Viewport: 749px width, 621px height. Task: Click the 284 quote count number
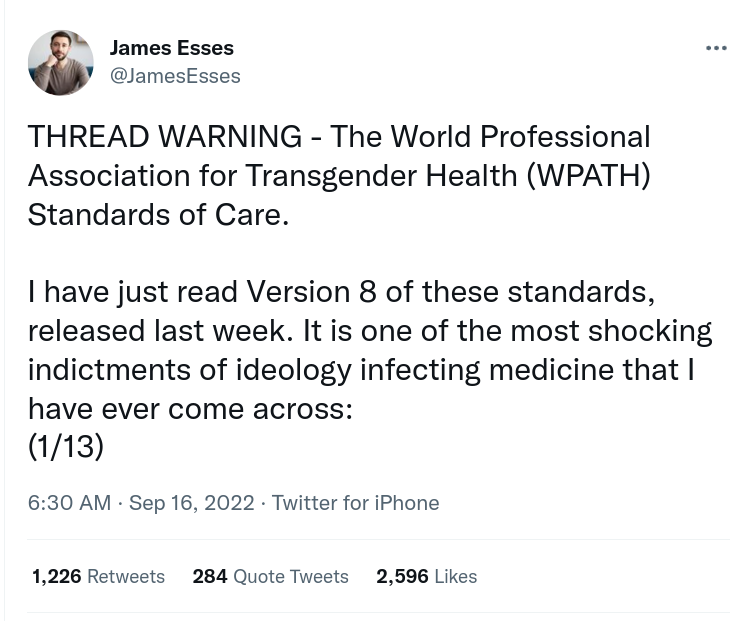coord(210,577)
